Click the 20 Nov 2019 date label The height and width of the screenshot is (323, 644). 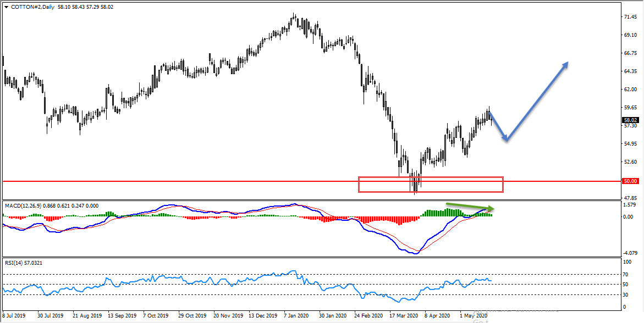[228, 316]
